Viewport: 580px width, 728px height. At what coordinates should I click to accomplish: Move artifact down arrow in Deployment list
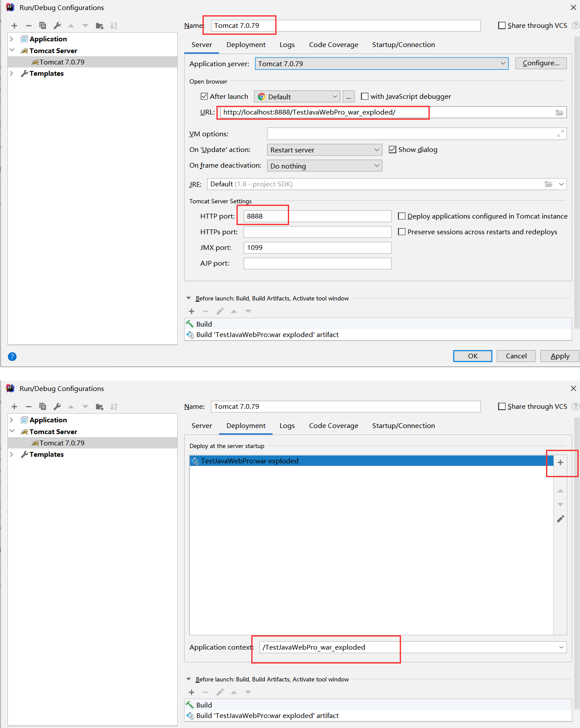click(560, 505)
